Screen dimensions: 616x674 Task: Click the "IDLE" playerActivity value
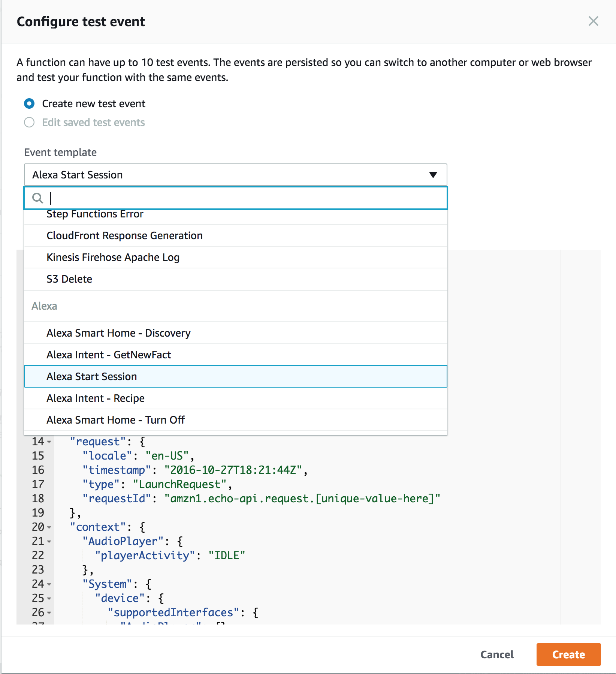[x=227, y=555]
